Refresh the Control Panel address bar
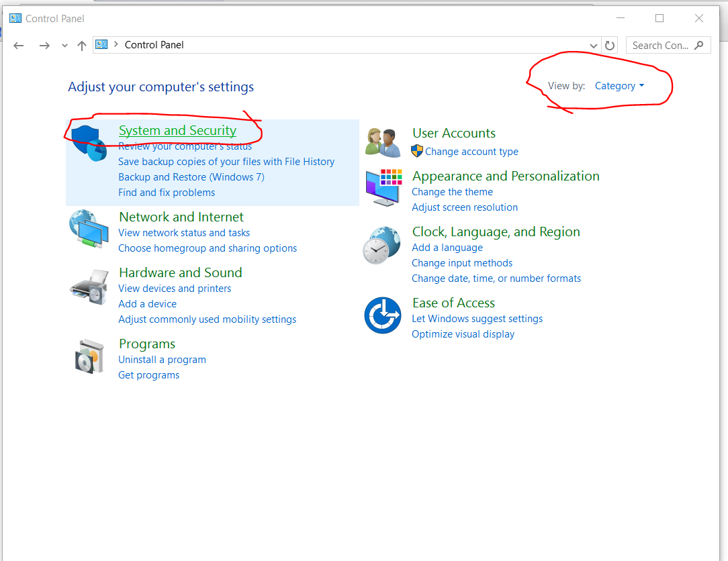 (610, 46)
